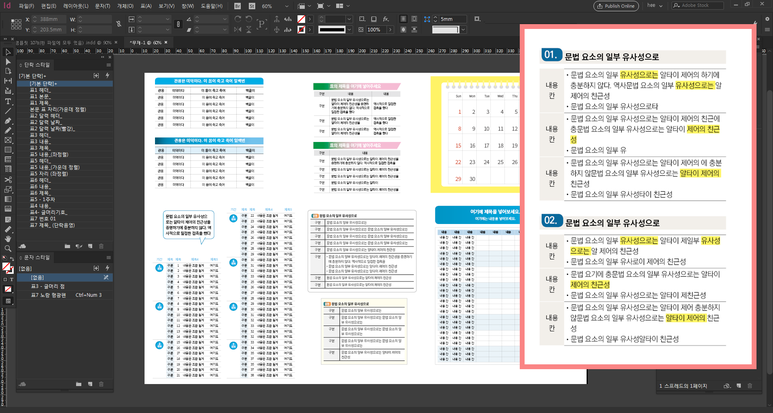Toggle the constrain proportions chain for width and height

[118, 24]
